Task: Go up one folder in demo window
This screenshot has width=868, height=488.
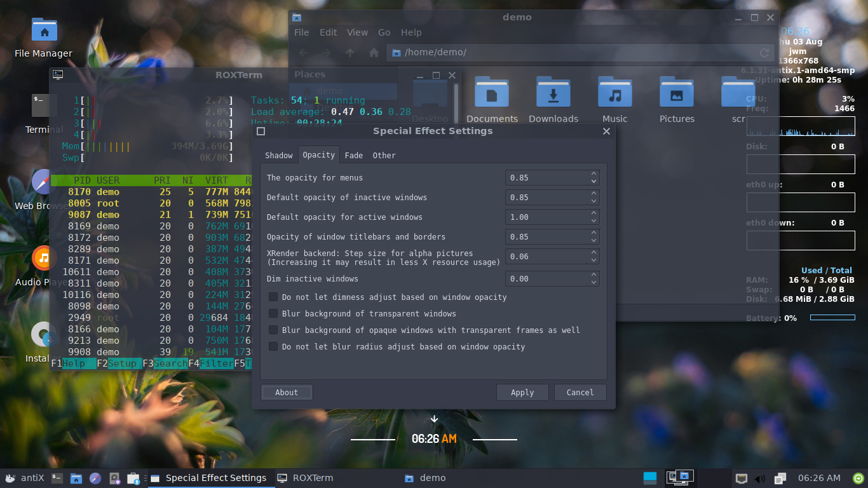Action: pyautogui.click(x=350, y=53)
